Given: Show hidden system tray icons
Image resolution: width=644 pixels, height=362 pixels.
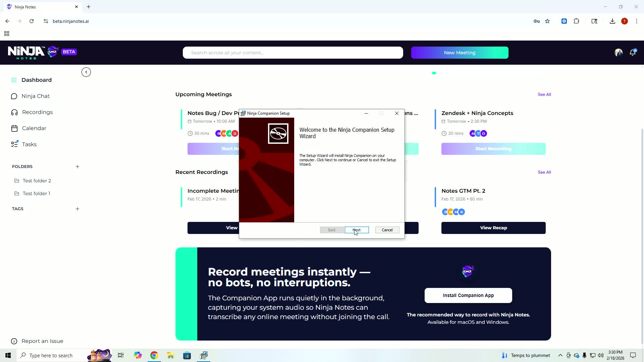Looking at the screenshot, I should click(x=560, y=355).
